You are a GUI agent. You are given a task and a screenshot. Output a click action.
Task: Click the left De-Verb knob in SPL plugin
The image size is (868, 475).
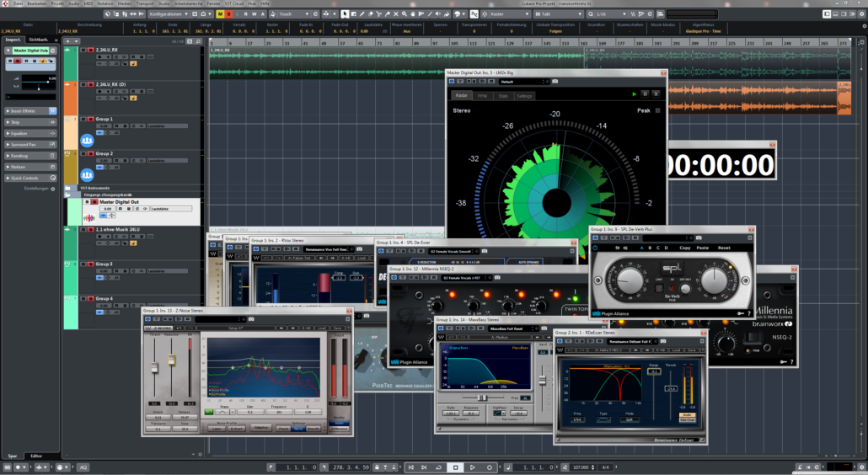630,280
